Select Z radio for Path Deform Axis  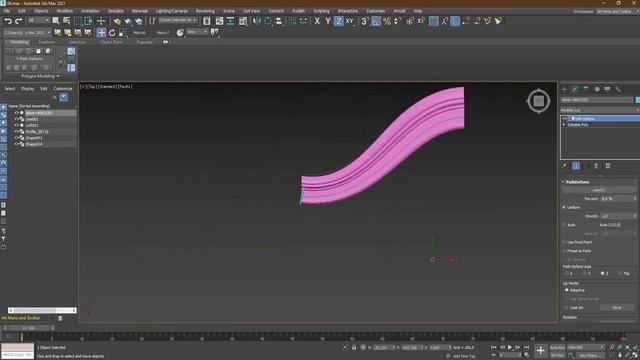(602, 273)
